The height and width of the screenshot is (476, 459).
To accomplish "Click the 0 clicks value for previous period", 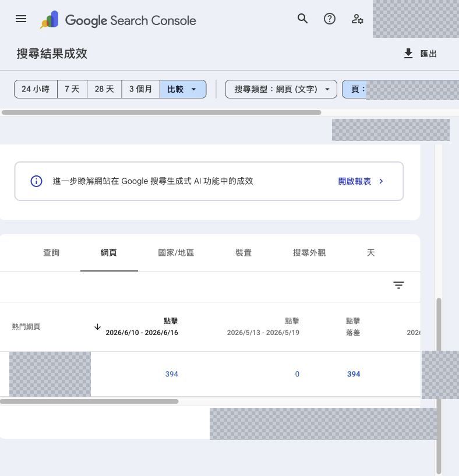I will 297,374.
